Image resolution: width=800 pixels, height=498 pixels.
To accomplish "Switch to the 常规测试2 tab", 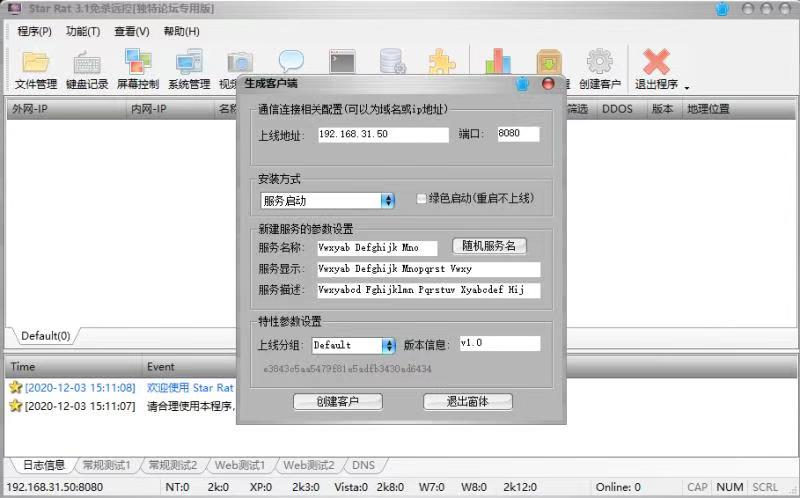I will coord(172,465).
